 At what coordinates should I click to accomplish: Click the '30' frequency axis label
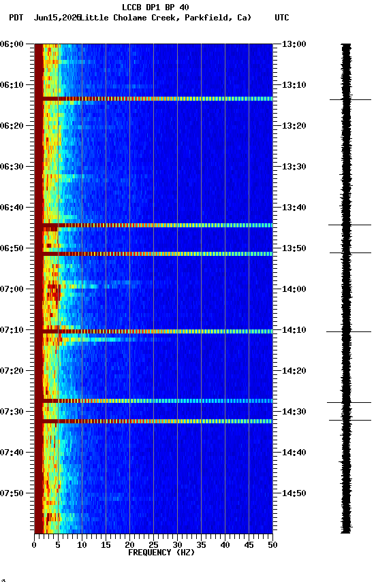click(177, 546)
